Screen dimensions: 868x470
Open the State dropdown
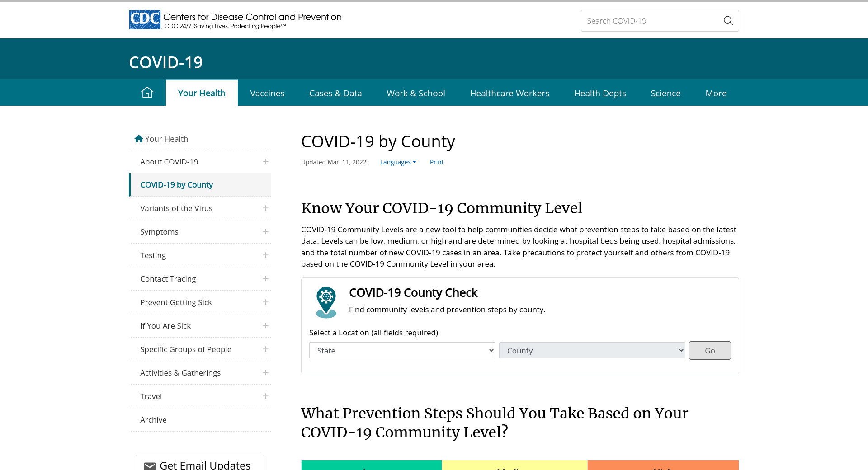point(402,351)
